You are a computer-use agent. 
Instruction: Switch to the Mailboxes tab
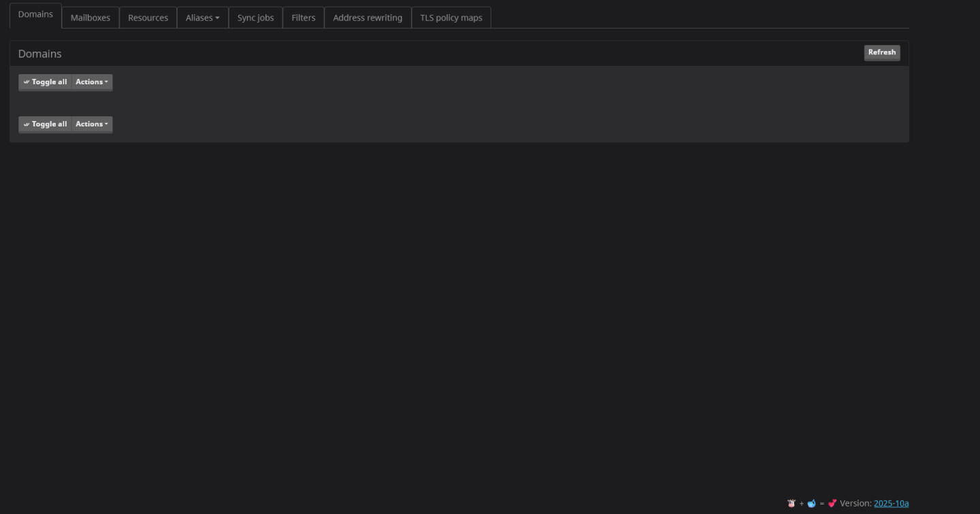(90, 18)
